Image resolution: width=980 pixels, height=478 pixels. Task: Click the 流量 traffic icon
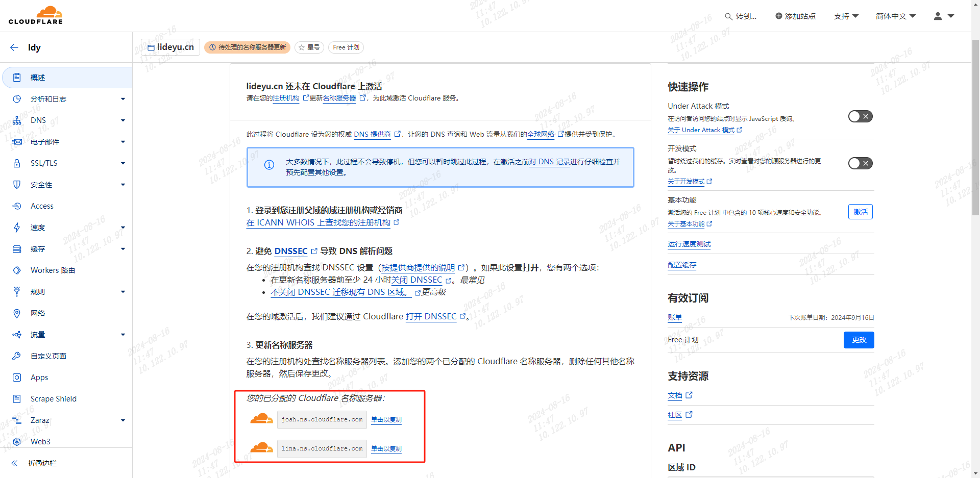pyautogui.click(x=17, y=335)
